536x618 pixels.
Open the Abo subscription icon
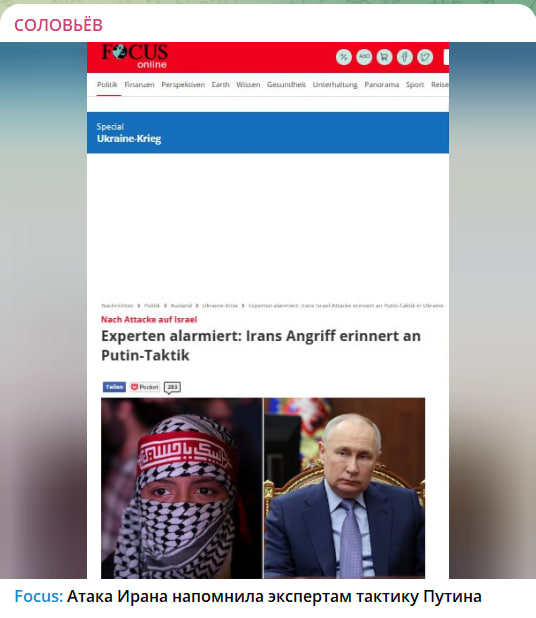coord(364,57)
